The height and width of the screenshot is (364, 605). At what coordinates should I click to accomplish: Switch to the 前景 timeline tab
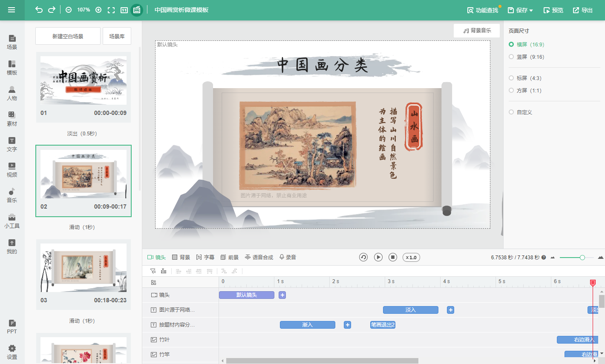[x=230, y=257]
